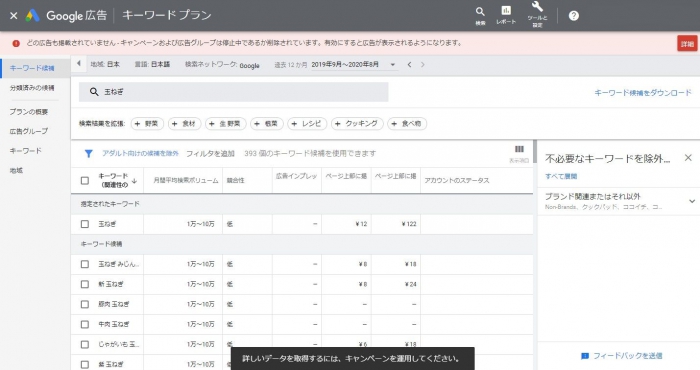Add the クッキング broadening chip

357,124
